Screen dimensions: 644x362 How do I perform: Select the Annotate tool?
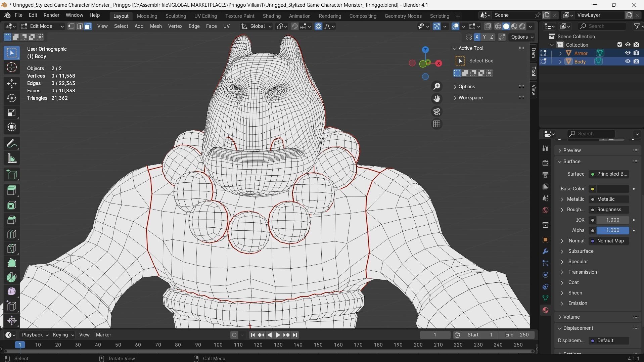tap(12, 144)
